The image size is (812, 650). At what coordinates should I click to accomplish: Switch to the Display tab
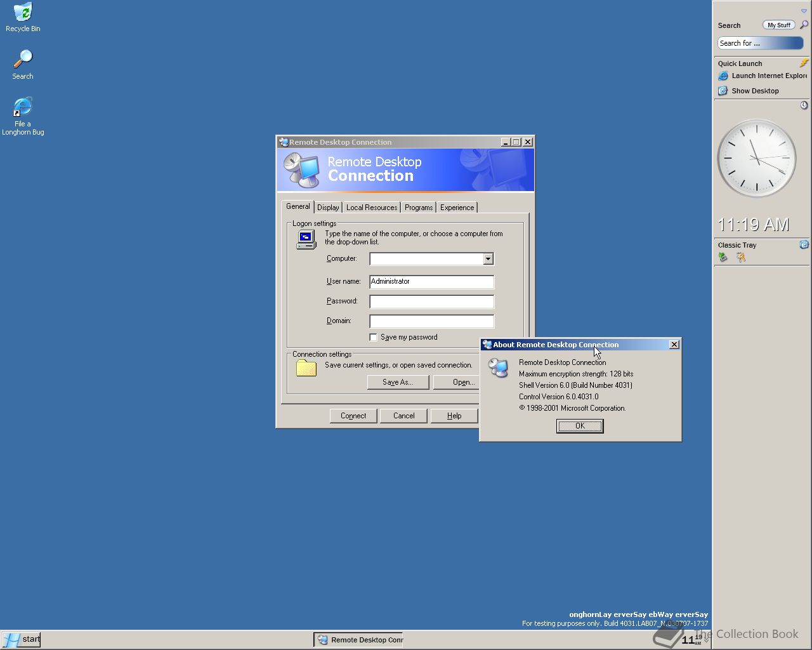coord(328,208)
